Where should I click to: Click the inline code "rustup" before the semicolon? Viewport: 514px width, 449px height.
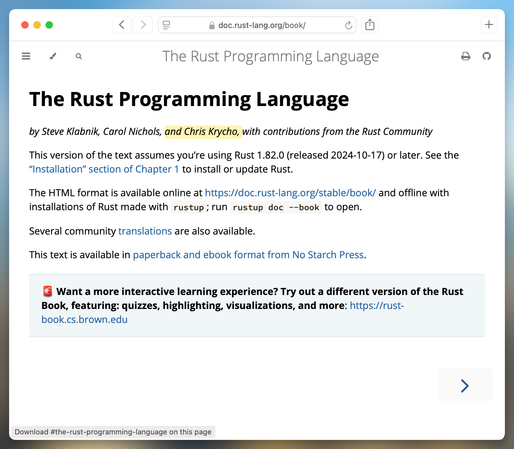pos(188,207)
